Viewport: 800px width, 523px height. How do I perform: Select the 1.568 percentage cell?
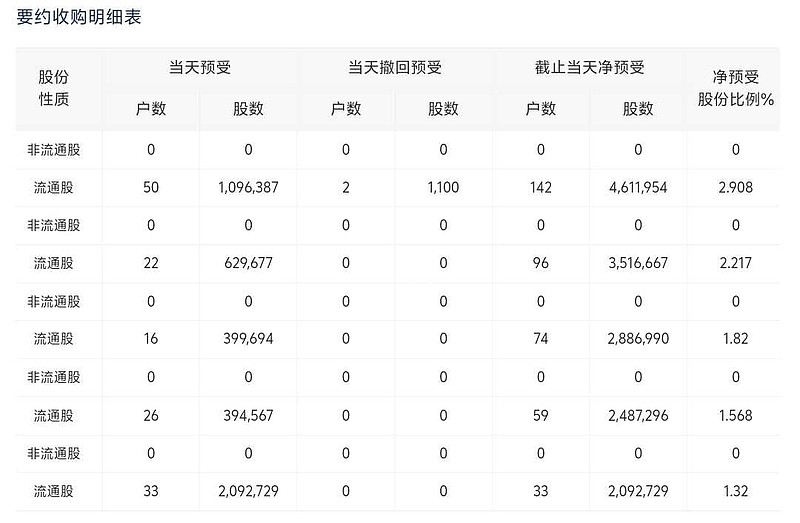pyautogui.click(x=735, y=415)
